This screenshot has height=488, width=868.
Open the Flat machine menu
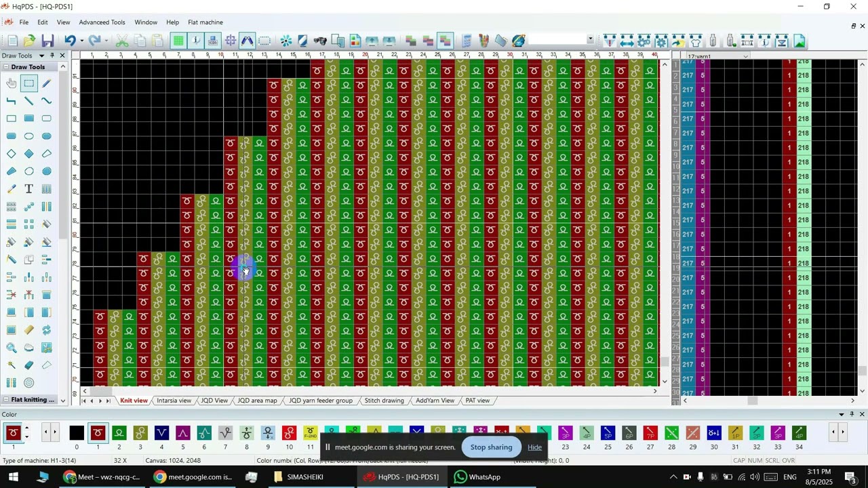(205, 22)
